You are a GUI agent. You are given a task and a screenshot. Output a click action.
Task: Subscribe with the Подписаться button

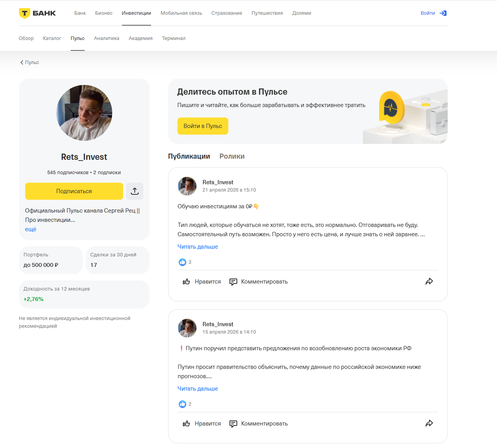pyautogui.click(x=74, y=191)
